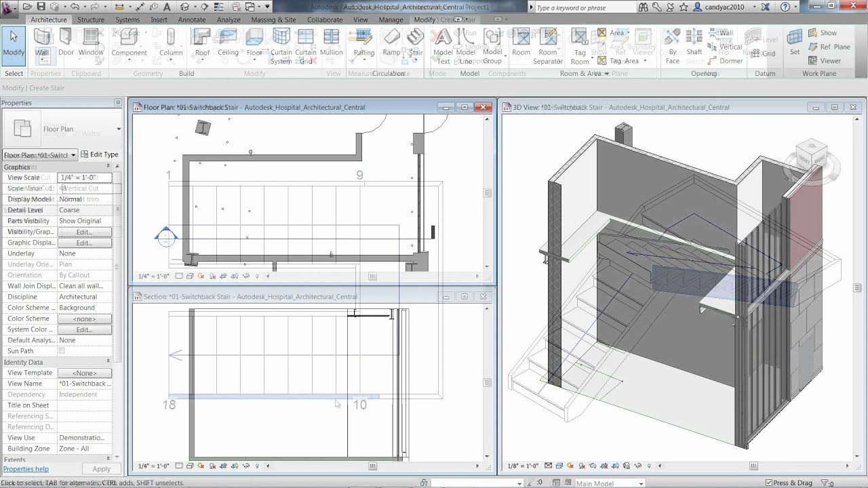The width and height of the screenshot is (868, 488).
Task: Click the Curtain System tool
Action: (281, 46)
